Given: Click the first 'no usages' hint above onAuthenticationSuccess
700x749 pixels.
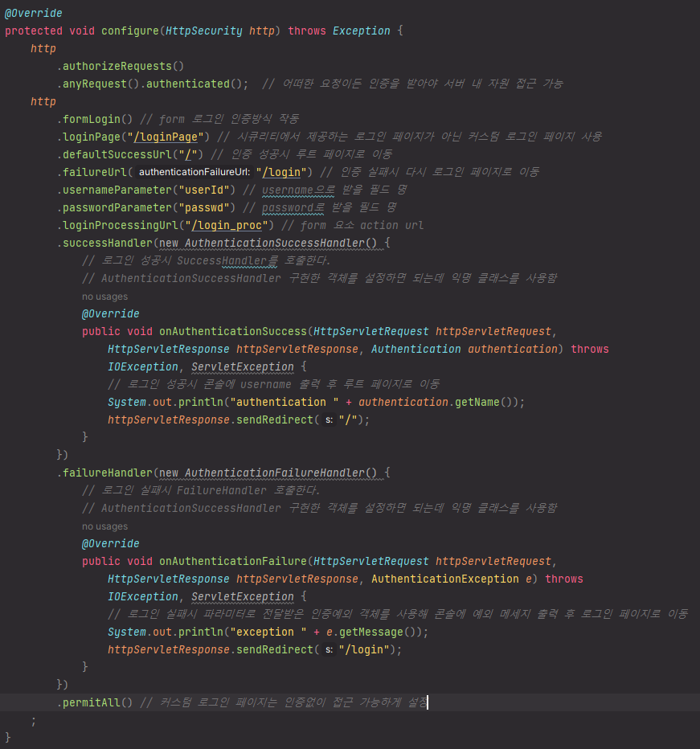Looking at the screenshot, I should (104, 297).
